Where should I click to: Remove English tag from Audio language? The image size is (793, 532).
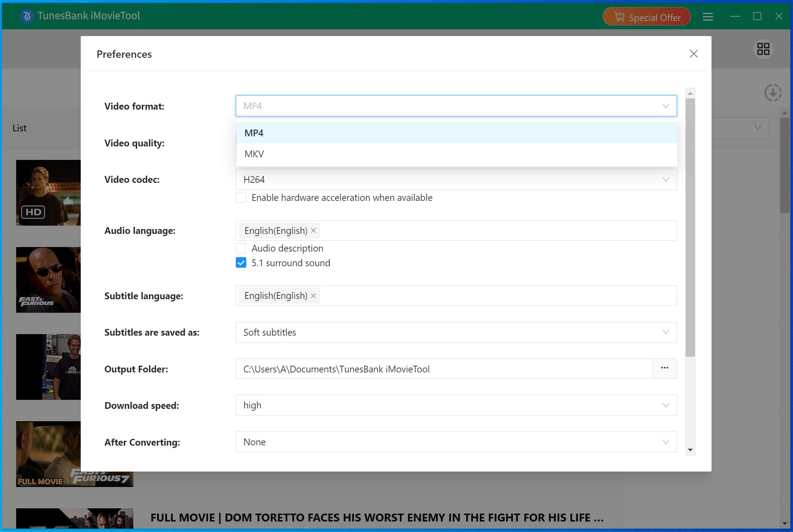click(314, 231)
